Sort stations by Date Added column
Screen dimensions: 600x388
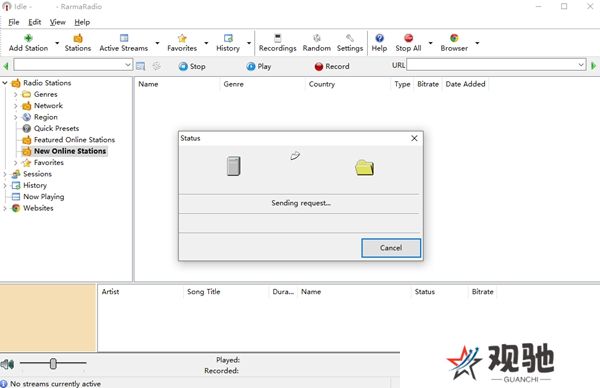tap(465, 84)
